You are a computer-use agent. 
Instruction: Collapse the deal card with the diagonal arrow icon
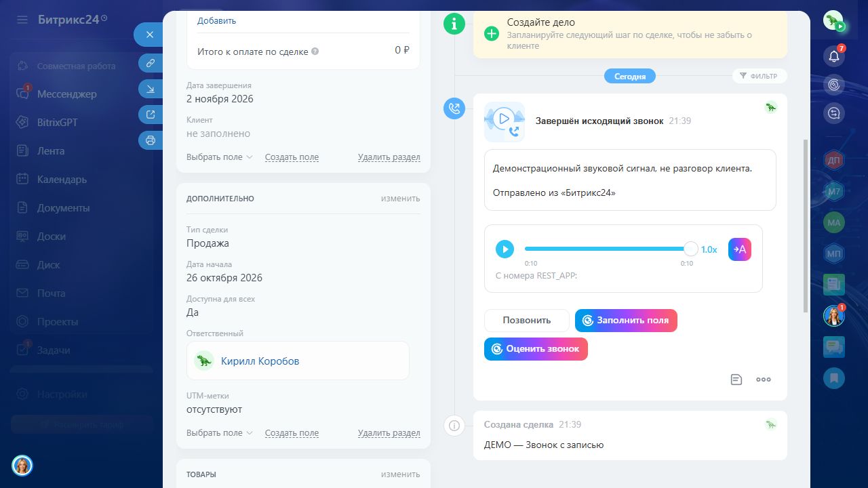click(150, 89)
